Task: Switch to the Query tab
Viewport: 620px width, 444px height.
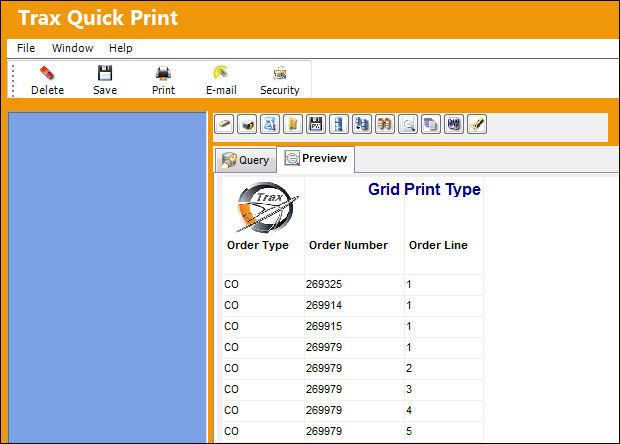Action: tap(245, 160)
